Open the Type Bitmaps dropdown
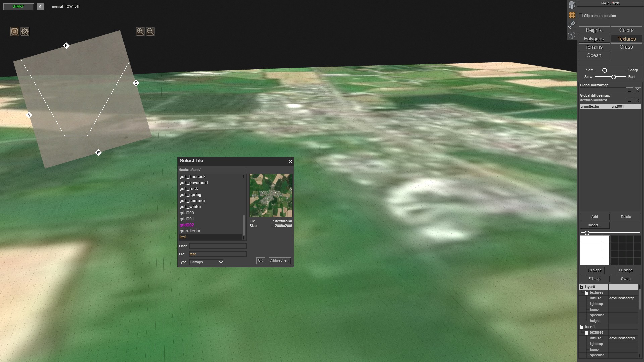Image resolution: width=644 pixels, height=362 pixels. (206, 262)
